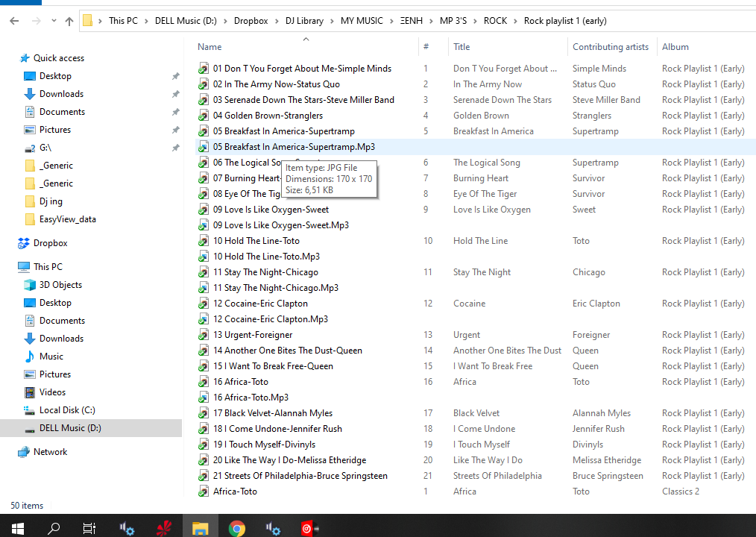Open Network in the navigation pane

[x=50, y=451]
